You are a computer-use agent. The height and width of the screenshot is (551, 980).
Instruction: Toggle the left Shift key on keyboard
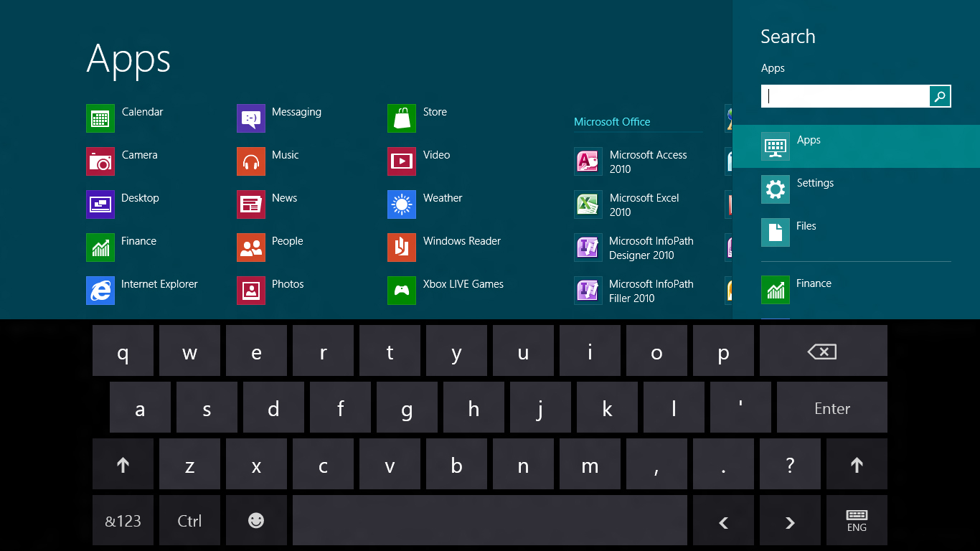[123, 465]
